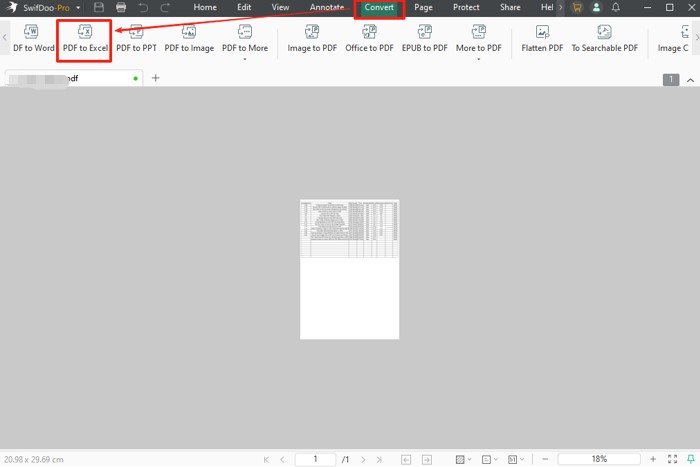Click the PDF page thumbnail preview
Image resolution: width=700 pixels, height=467 pixels.
coord(350,269)
